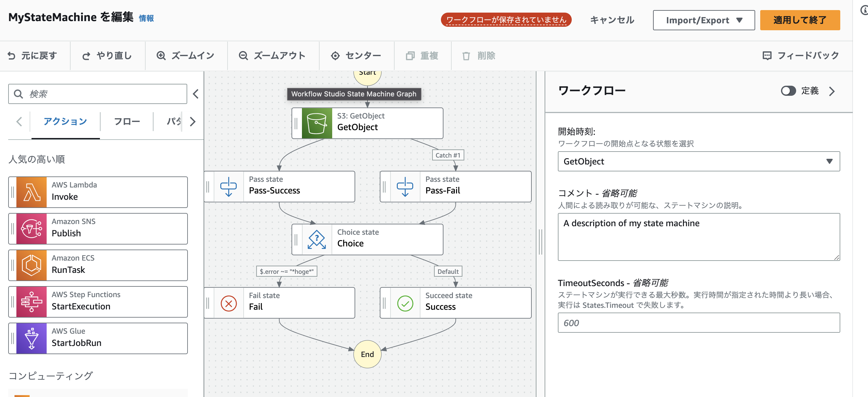Click the Succeed state green check icon
868x397 pixels.
pos(405,303)
